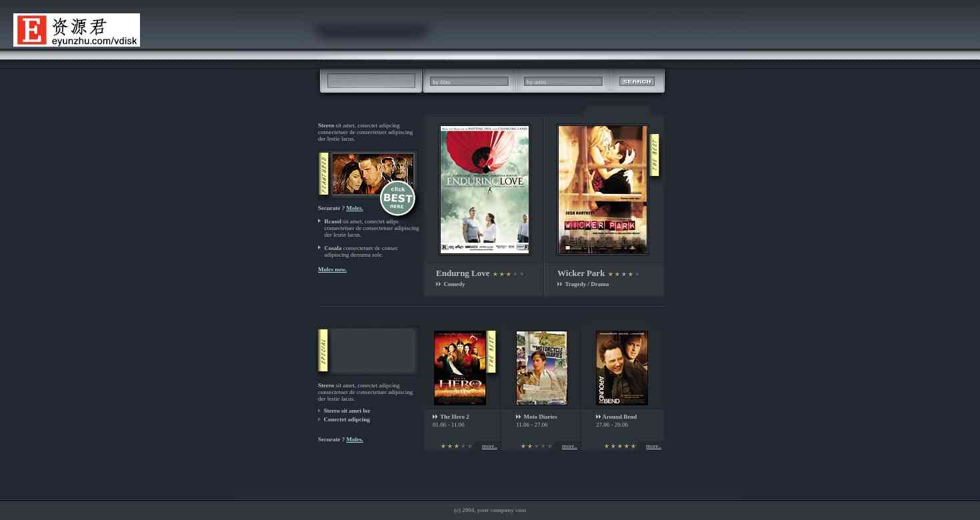Click the arrow bullet beside 'Casala'

pos(319,247)
